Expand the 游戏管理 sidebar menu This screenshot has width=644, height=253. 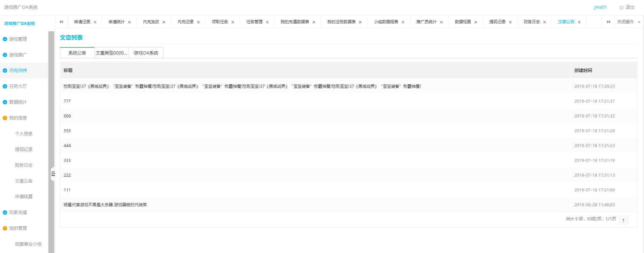[x=18, y=39]
